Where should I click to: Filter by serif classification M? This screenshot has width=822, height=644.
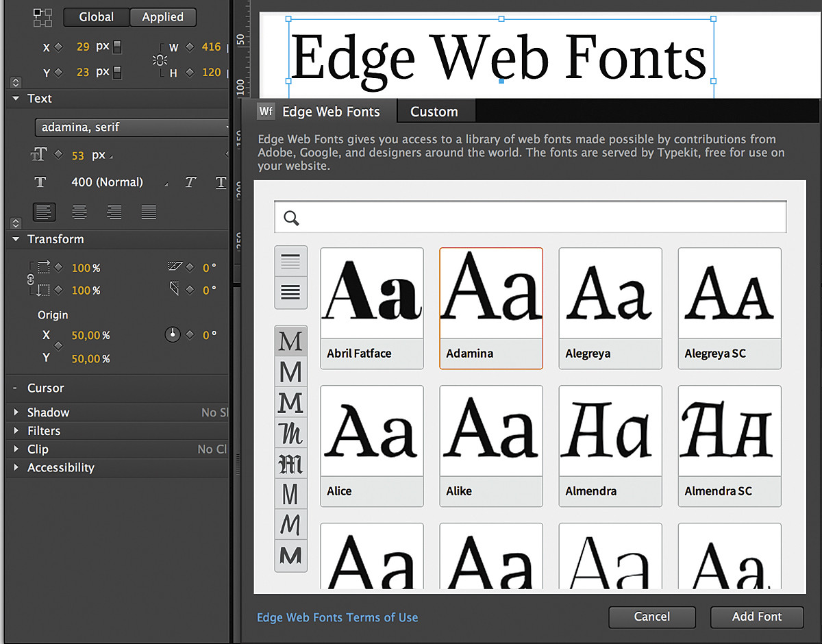290,341
